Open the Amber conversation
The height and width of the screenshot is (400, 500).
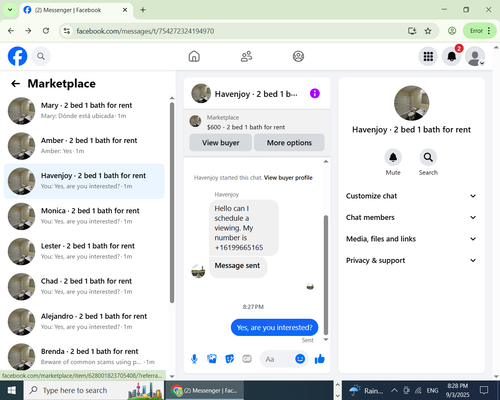point(84,146)
